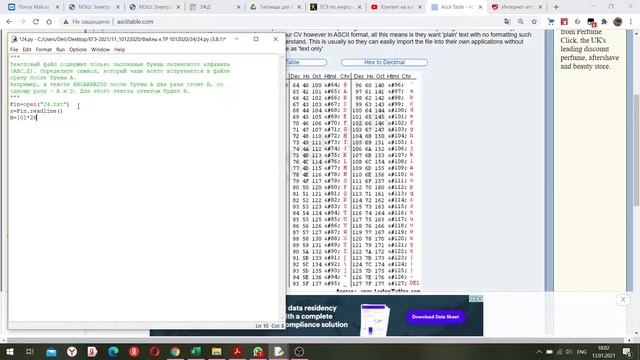
Task: Open the Format menu in IDLE
Action: click(43, 49)
